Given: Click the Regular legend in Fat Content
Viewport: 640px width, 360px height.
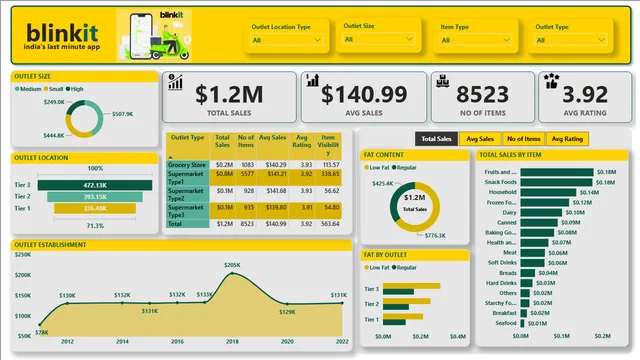Looking at the screenshot, I should click(404, 167).
